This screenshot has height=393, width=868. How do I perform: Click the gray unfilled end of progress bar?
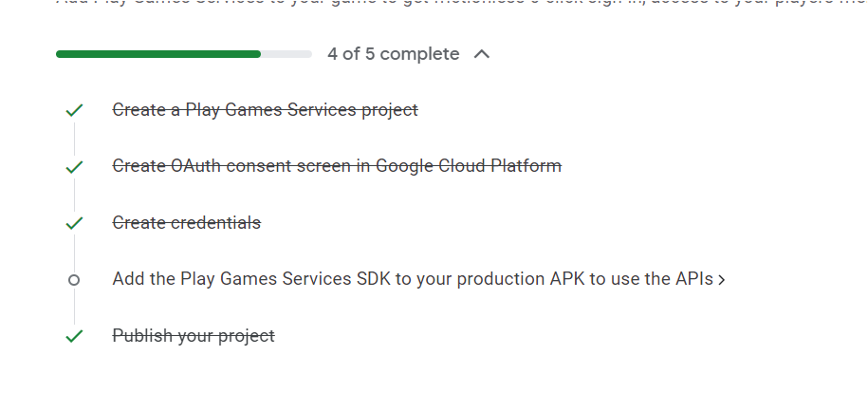286,54
